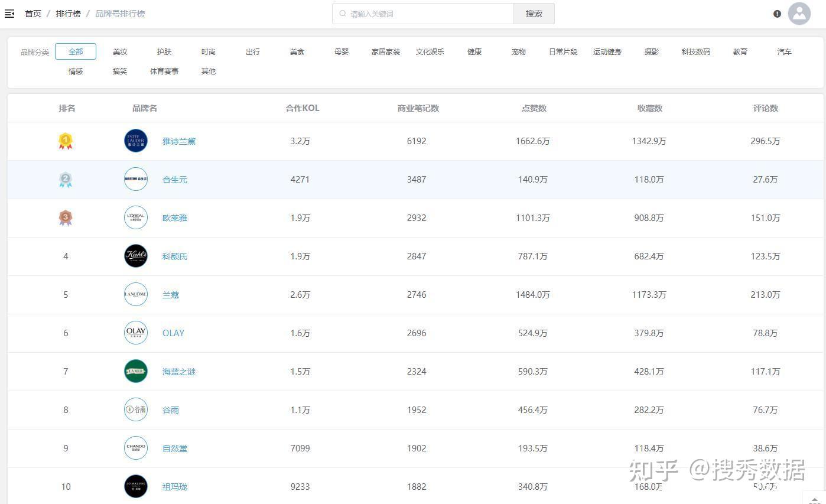Filter brands by 美妆 category

coord(120,51)
